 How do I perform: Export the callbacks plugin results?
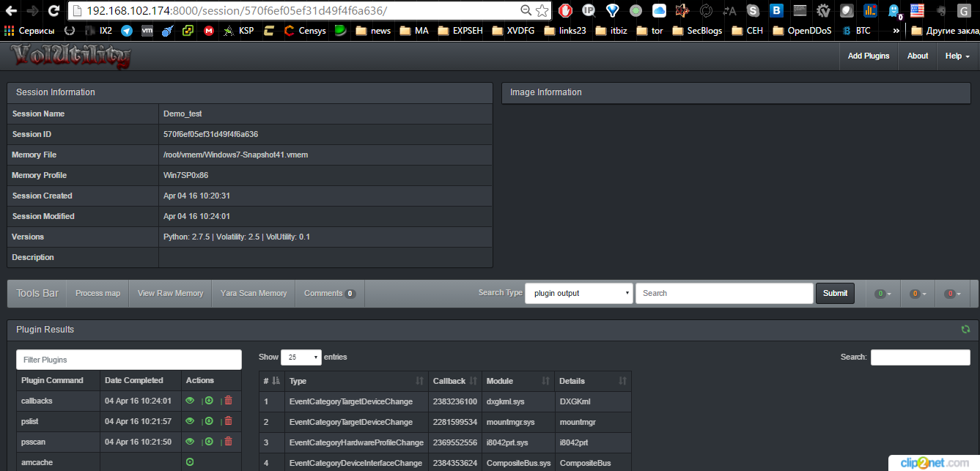tap(209, 401)
